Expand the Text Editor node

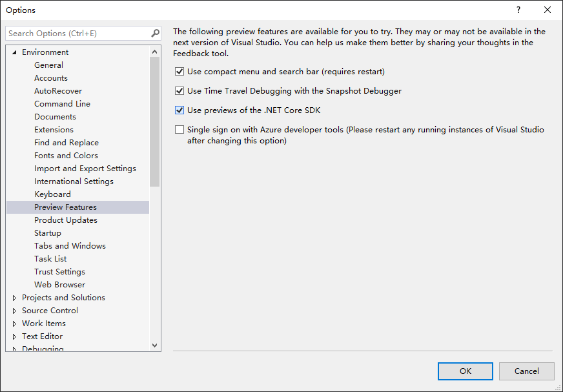coord(14,336)
